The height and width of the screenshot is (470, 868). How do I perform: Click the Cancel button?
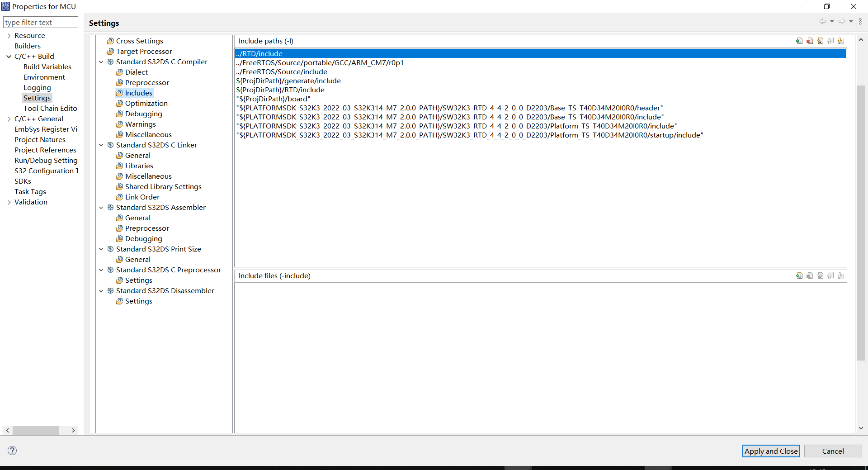[833, 451]
